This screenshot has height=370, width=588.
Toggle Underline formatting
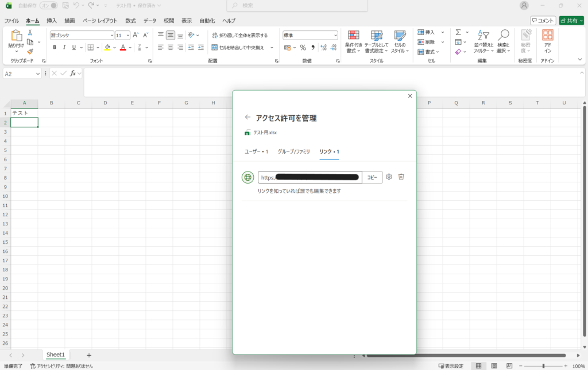tap(74, 48)
